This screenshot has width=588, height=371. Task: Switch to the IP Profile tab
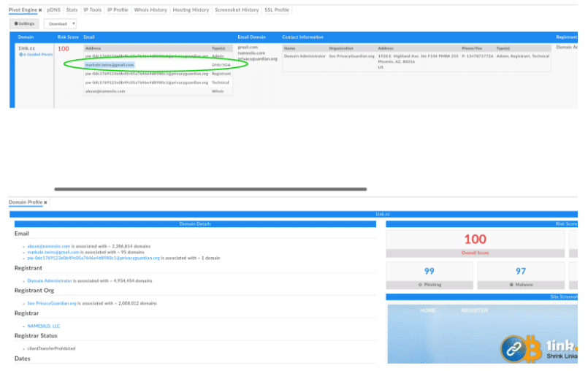pos(118,9)
